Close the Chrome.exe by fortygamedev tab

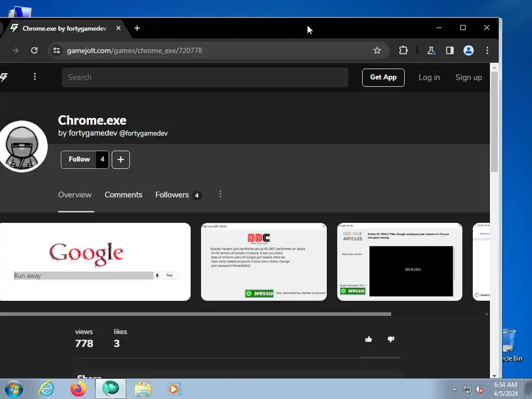pos(118,28)
